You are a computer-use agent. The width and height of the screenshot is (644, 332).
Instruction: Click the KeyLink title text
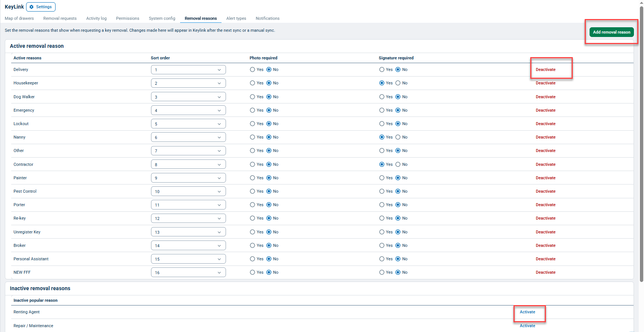click(14, 7)
